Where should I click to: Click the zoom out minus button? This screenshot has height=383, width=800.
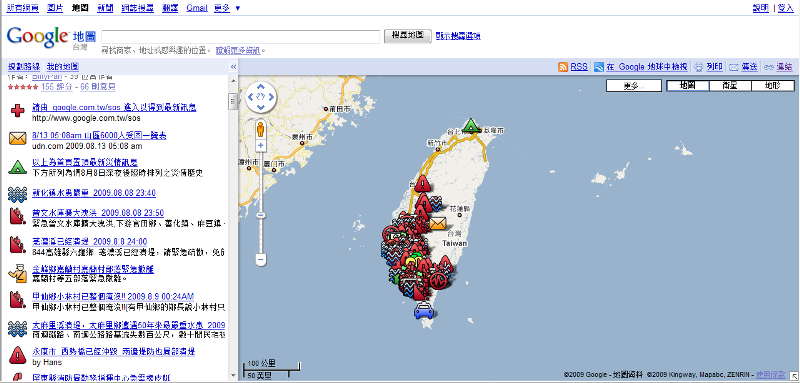260,260
